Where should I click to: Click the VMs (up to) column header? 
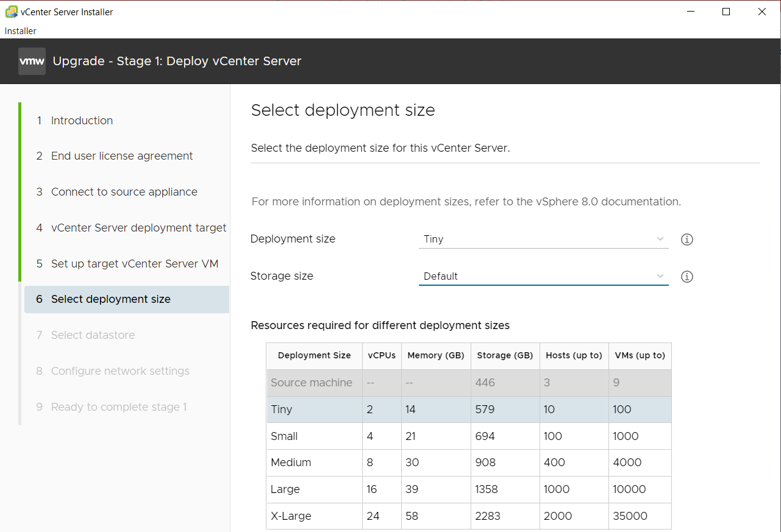pos(640,355)
